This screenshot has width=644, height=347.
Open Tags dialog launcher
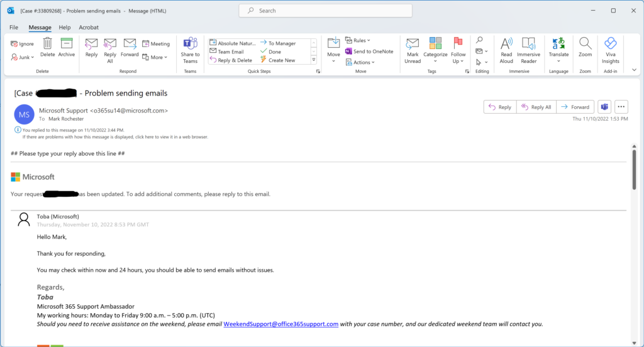[x=467, y=72]
